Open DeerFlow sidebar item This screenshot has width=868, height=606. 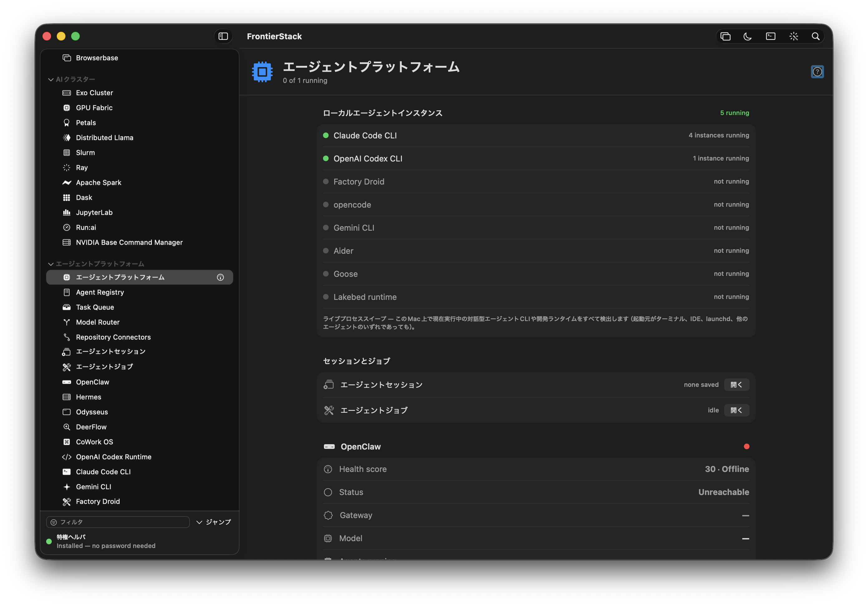[x=139, y=427]
